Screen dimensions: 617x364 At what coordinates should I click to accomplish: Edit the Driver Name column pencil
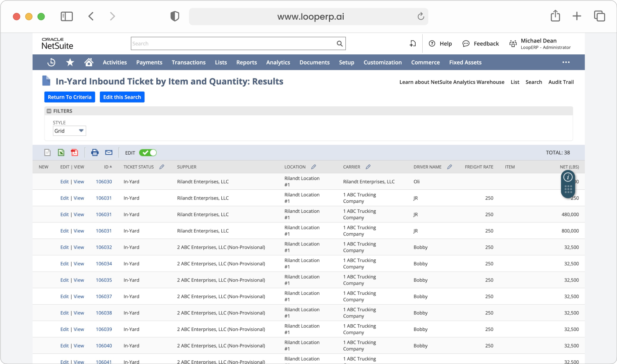[449, 167]
